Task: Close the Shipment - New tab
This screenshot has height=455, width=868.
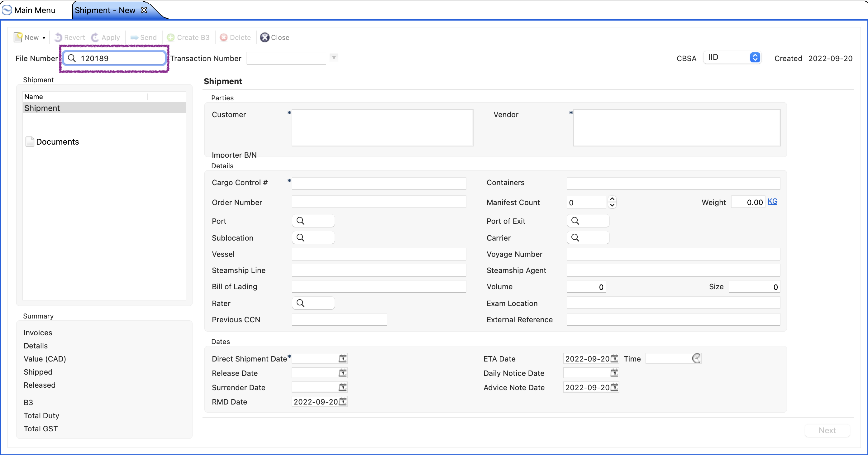Action: click(x=144, y=10)
